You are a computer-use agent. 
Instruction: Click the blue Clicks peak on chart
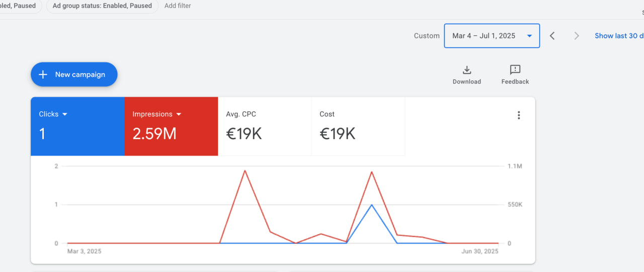(x=371, y=205)
